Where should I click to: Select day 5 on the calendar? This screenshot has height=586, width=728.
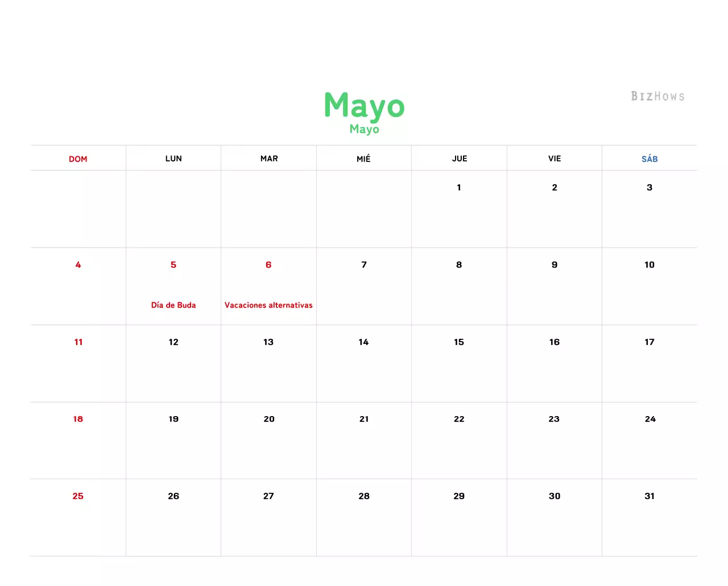(173, 264)
